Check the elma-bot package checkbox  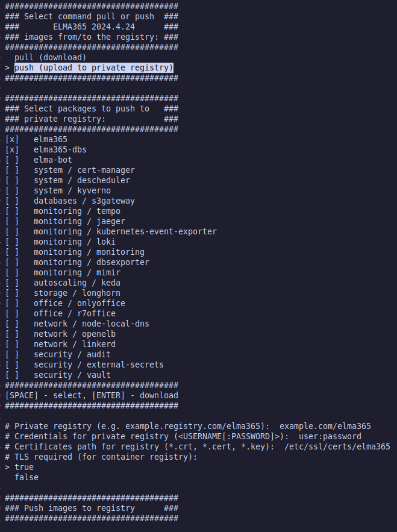pyautogui.click(x=11, y=160)
